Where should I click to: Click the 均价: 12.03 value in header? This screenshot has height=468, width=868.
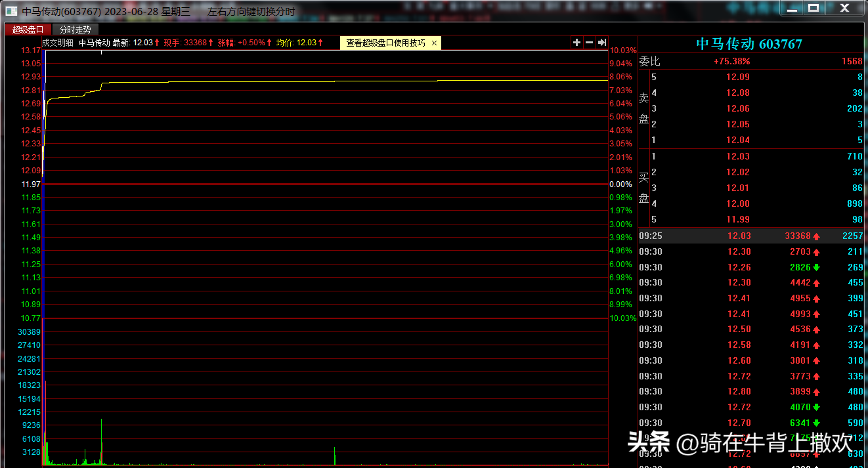[x=299, y=43]
